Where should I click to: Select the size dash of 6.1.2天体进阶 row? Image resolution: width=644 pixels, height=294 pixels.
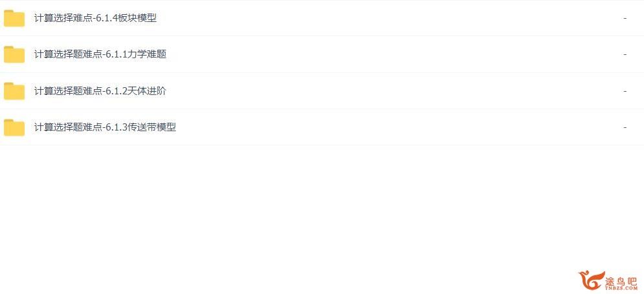click(625, 90)
